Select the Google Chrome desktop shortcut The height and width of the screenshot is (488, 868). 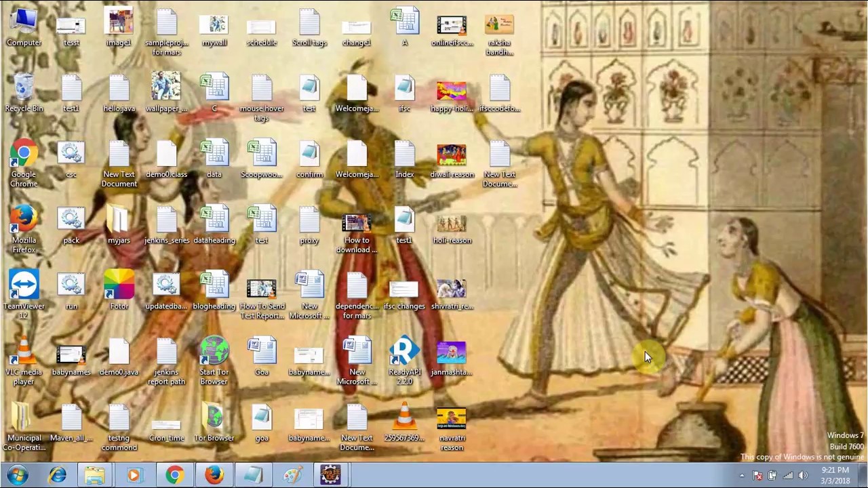(24, 163)
